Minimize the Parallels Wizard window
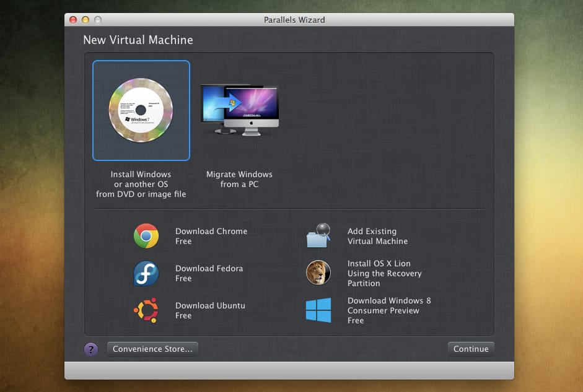 coord(85,20)
